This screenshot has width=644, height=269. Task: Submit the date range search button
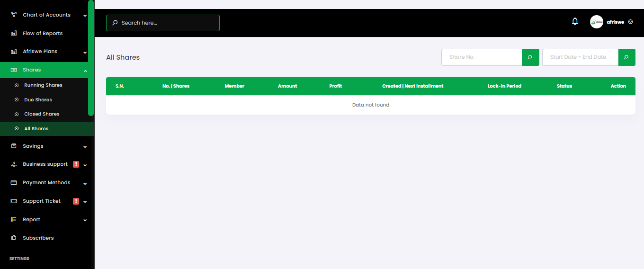(626, 57)
